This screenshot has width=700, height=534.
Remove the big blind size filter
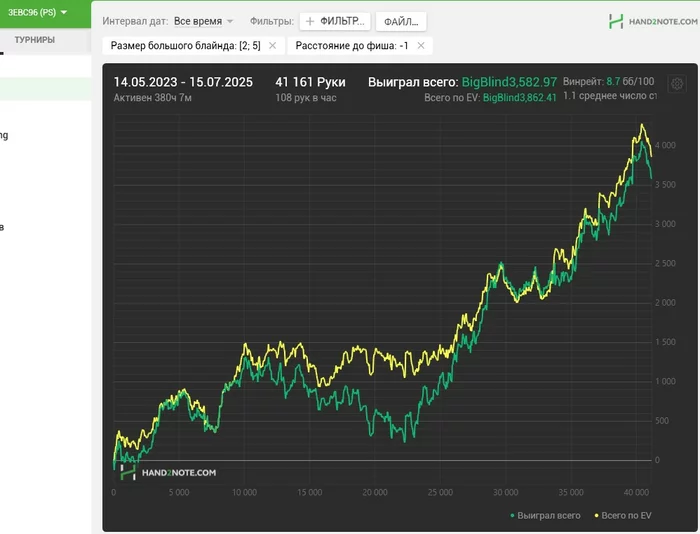click(272, 46)
